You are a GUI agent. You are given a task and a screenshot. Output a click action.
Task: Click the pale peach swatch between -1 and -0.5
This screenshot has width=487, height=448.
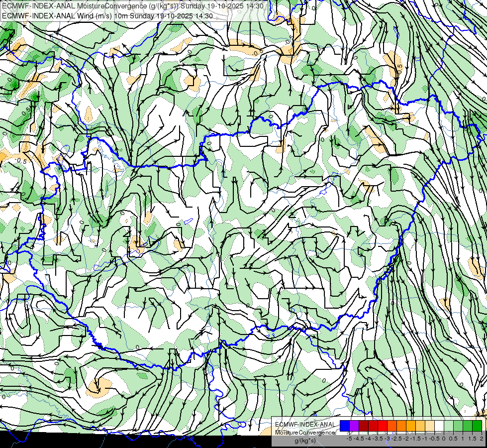pyautogui.click(x=429, y=426)
